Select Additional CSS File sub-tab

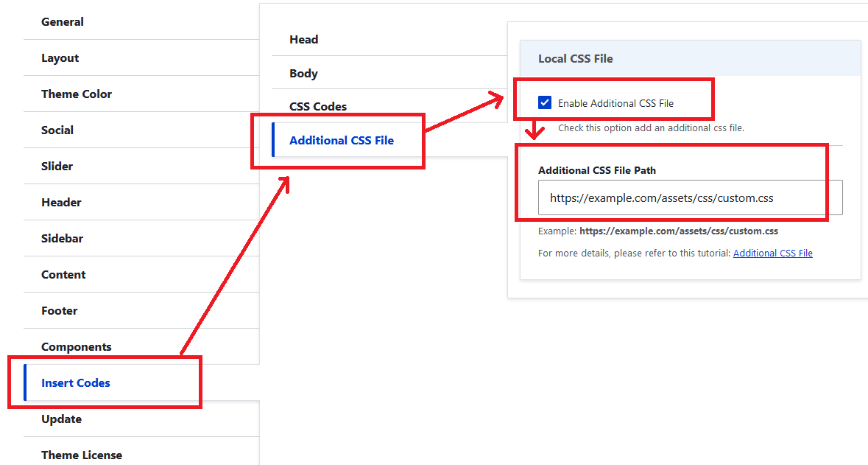pos(342,140)
